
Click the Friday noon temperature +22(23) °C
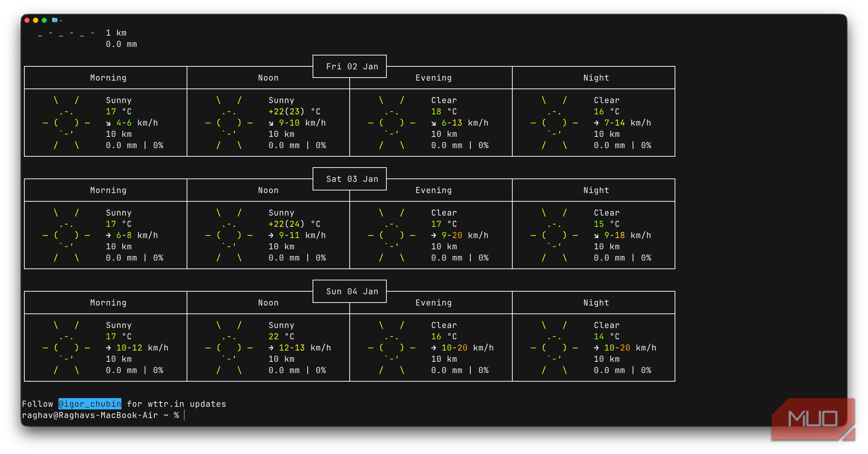(x=295, y=112)
